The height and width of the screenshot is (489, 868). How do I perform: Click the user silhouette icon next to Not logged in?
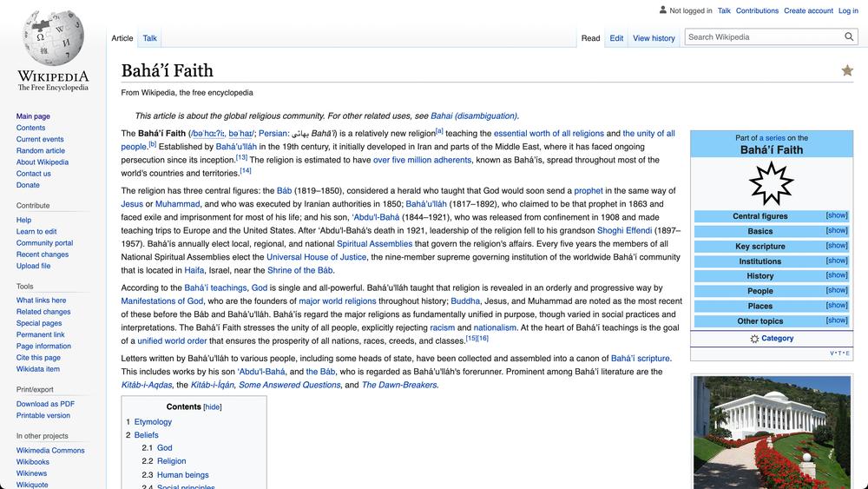coord(662,10)
